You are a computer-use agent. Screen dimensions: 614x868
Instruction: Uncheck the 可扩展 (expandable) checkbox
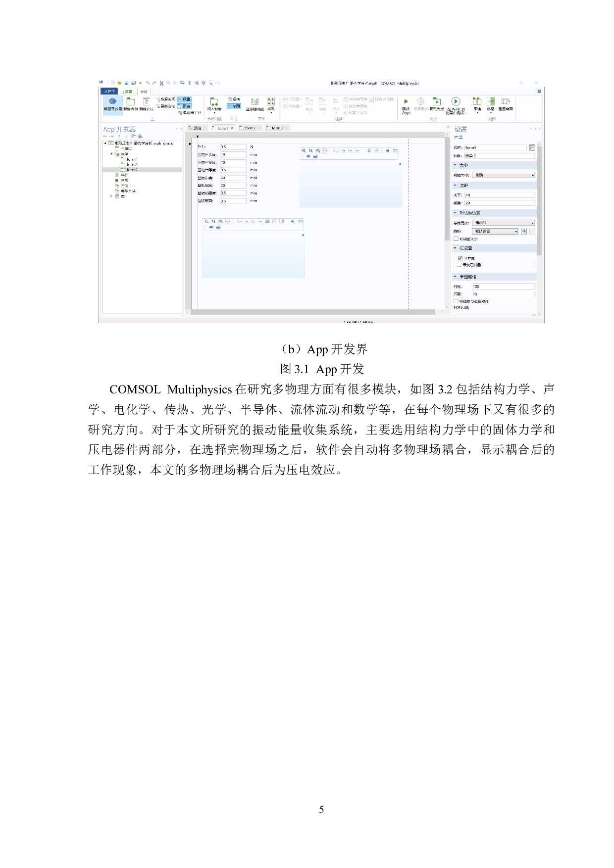pos(460,258)
